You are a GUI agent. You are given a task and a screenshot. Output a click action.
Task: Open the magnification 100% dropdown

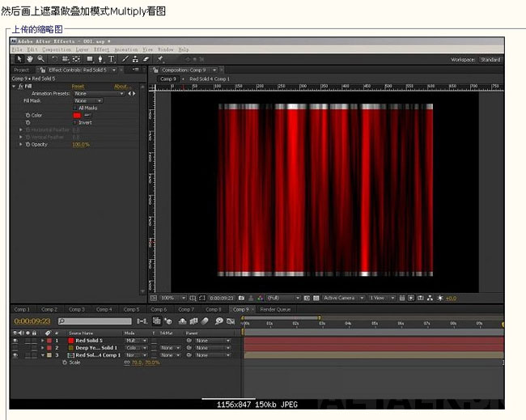(172, 298)
